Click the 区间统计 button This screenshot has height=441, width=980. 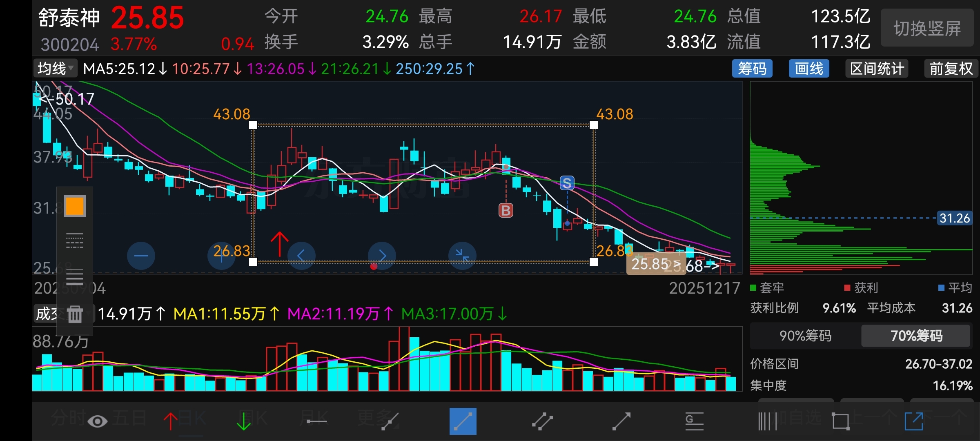coord(877,68)
